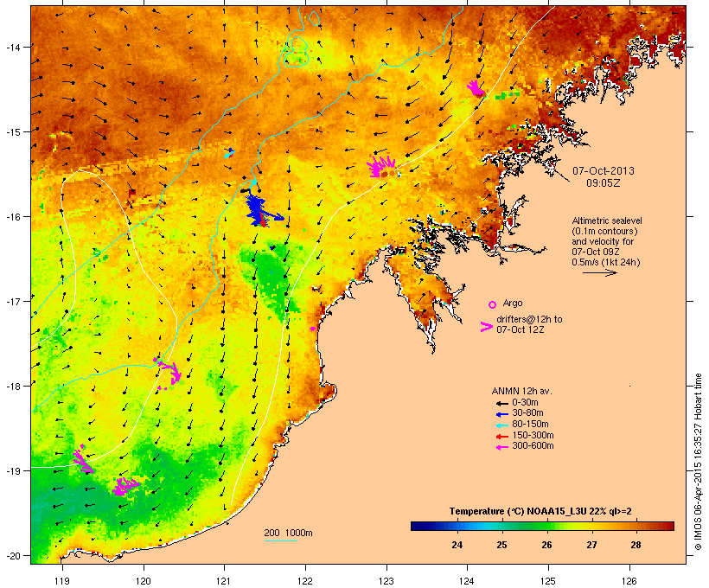Click the cyan 200 1000m isobath line sample
This screenshot has width=709, height=588.
coord(281,540)
